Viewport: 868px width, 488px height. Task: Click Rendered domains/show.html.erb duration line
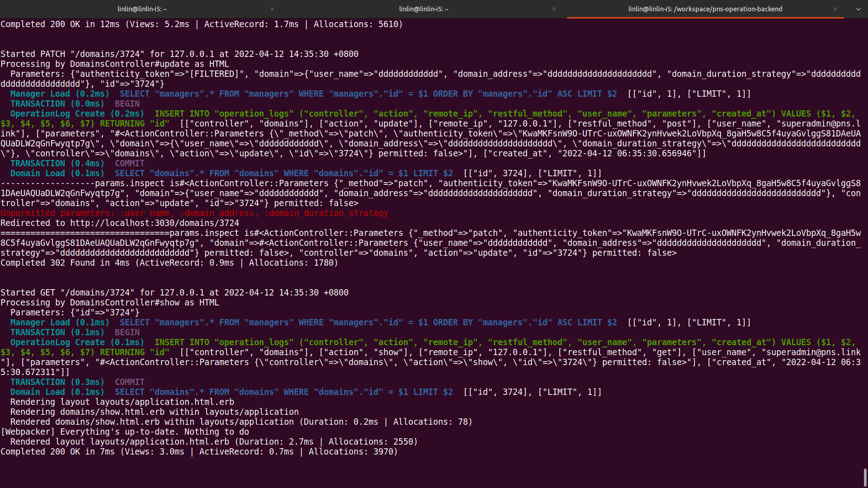241,422
